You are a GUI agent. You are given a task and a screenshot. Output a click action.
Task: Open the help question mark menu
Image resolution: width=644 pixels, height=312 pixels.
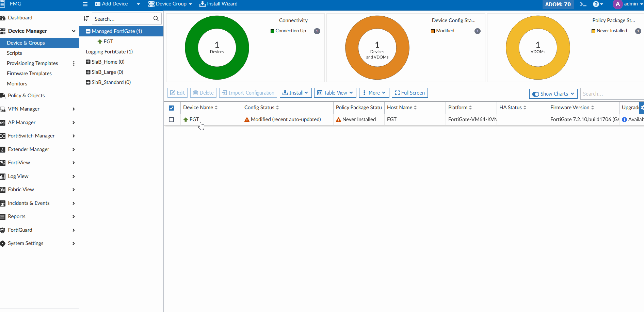click(598, 4)
